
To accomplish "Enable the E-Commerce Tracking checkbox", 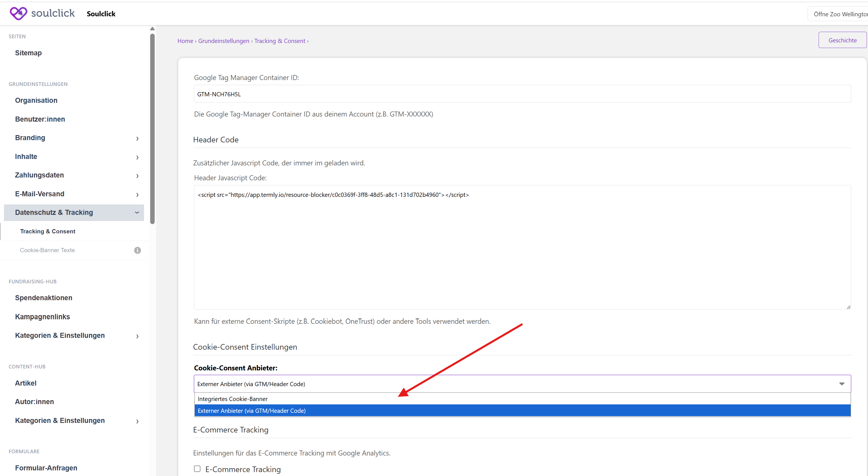I will point(197,469).
